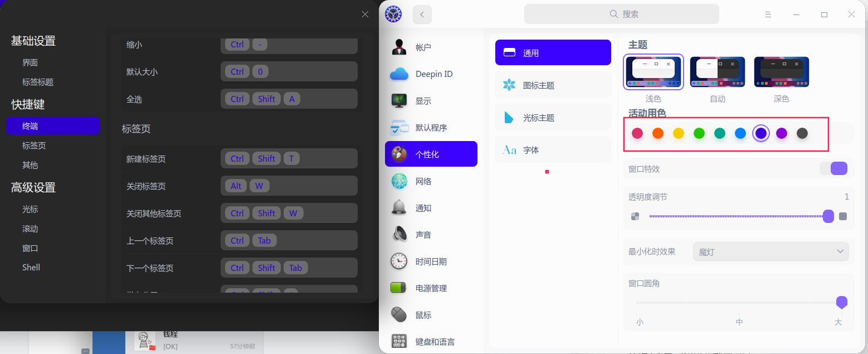
Task: Open the Control Center hamburger menu
Action: (x=768, y=14)
